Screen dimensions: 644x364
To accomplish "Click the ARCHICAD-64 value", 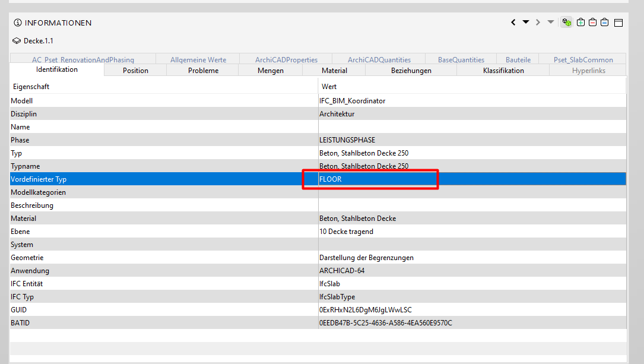I will [342, 271].
